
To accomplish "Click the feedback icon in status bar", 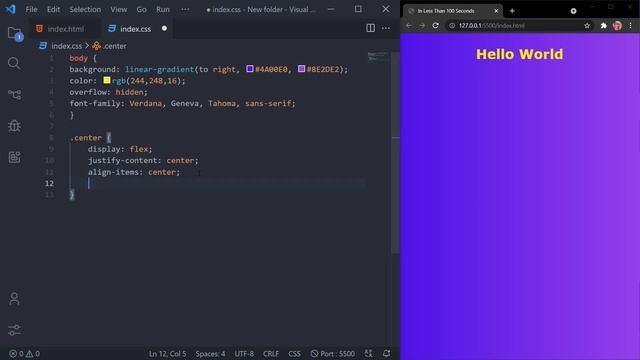I will click(x=368, y=353).
